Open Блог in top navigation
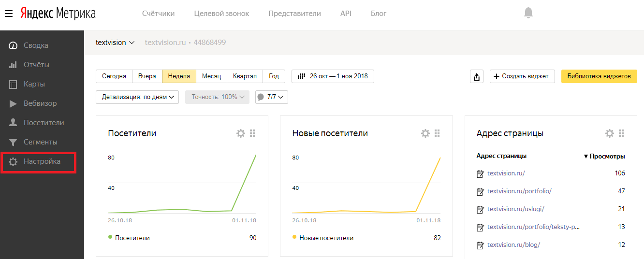 click(x=379, y=14)
